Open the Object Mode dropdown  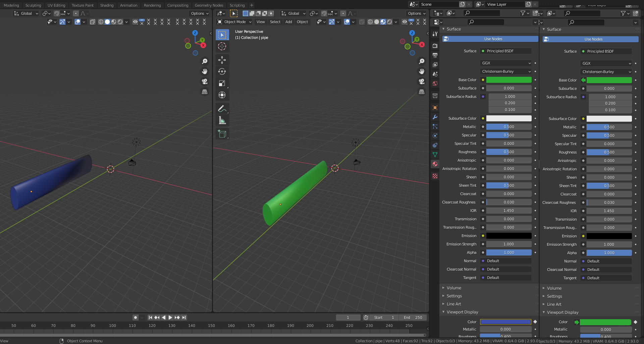(x=234, y=22)
